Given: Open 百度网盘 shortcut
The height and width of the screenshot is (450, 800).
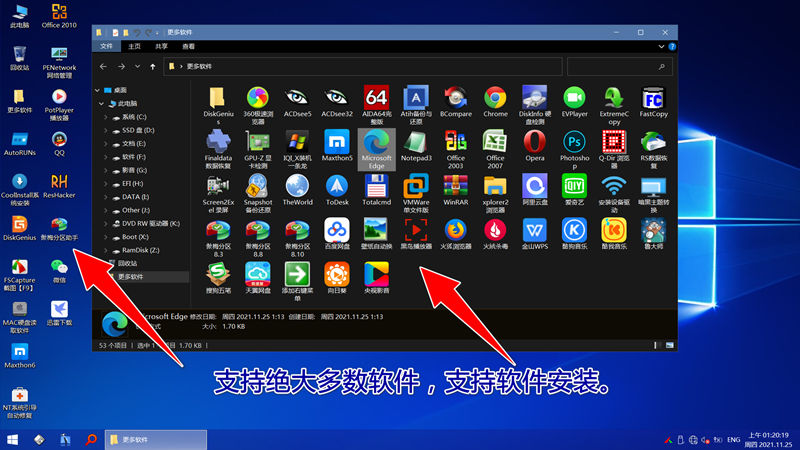Looking at the screenshot, I should pos(337,234).
